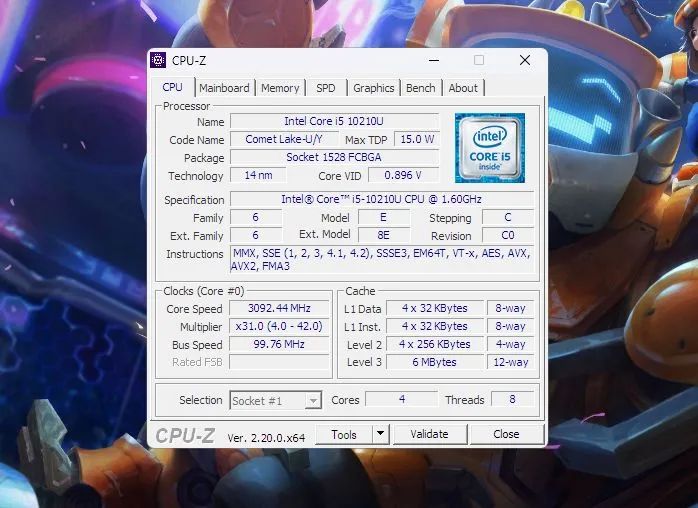Click the Max TDP value 15.0 W
This screenshot has width=698, height=508.
[417, 139]
